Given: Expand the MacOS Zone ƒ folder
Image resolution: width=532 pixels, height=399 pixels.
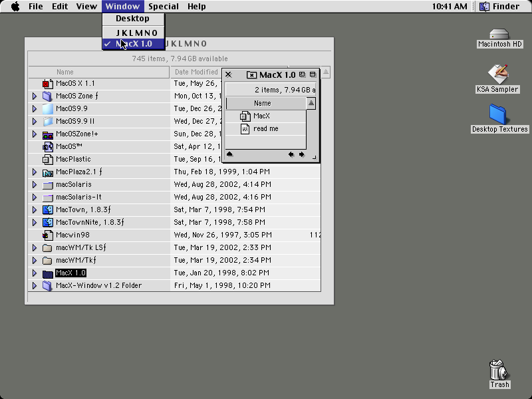Looking at the screenshot, I should click(35, 96).
